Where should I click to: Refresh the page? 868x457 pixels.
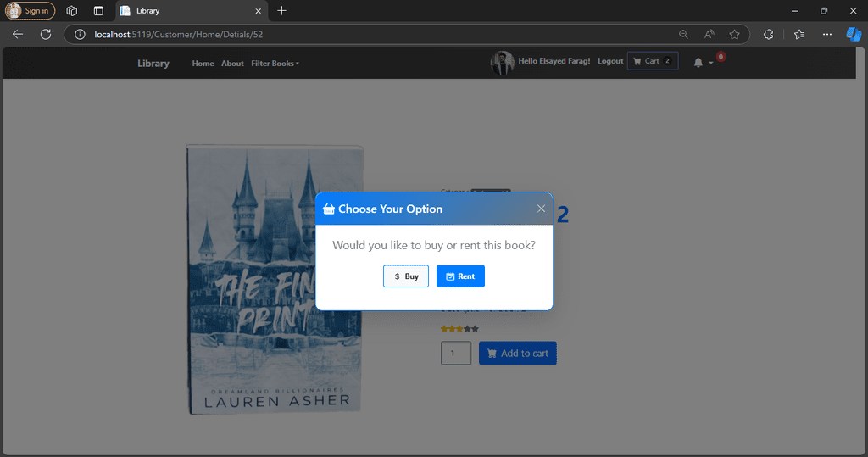click(46, 35)
